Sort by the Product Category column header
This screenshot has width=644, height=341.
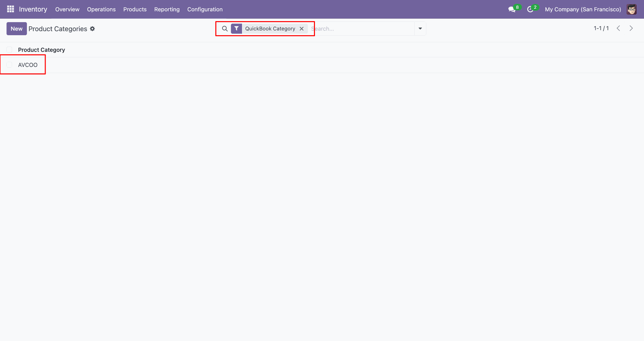[x=42, y=50]
